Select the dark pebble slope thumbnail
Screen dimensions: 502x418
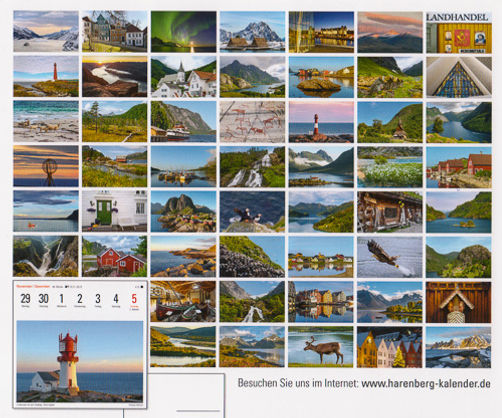pyautogui.click(x=252, y=257)
